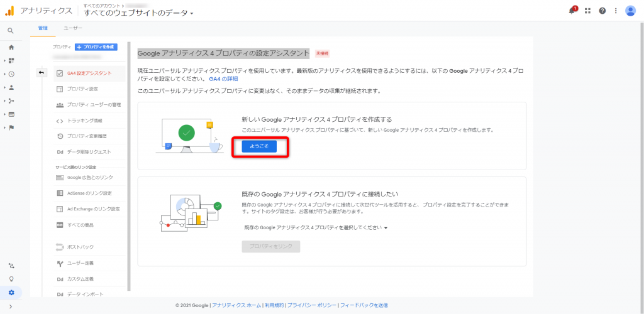Open Google apps grid icon
Screen dimensions: 644x314
587,11
